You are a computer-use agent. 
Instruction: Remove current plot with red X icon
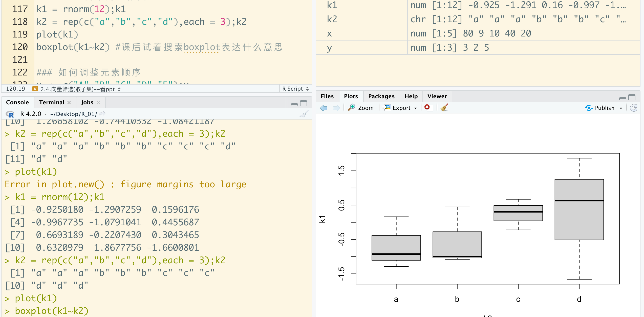click(427, 107)
